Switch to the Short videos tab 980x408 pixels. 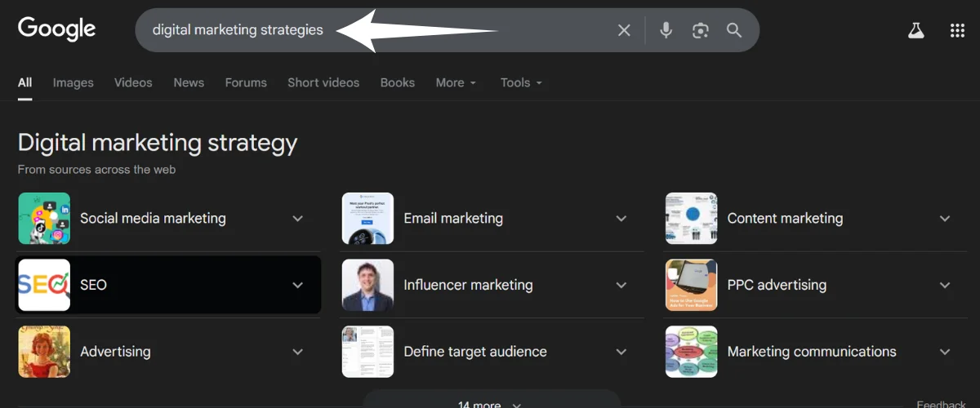[323, 82]
